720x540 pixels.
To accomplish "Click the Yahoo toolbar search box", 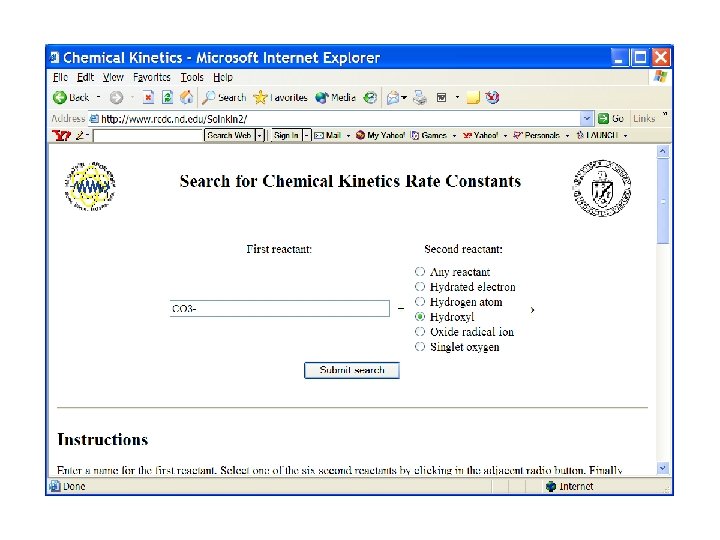I will [148, 135].
